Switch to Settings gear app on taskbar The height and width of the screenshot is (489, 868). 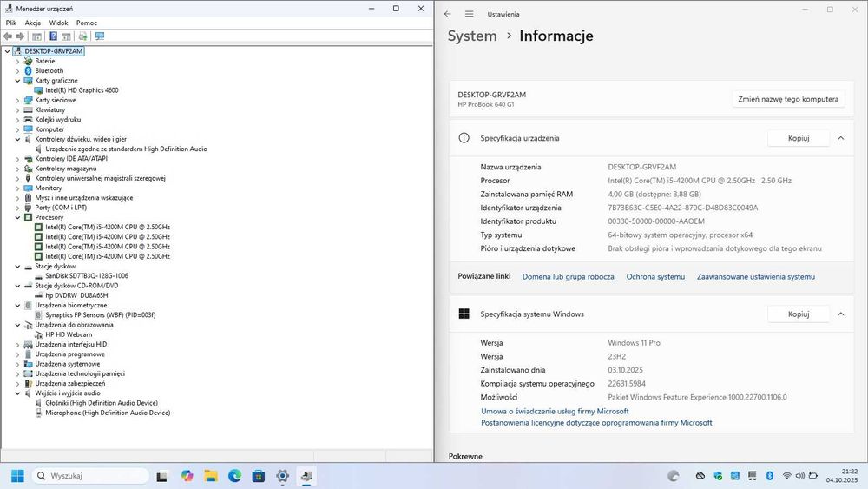[x=282, y=476]
